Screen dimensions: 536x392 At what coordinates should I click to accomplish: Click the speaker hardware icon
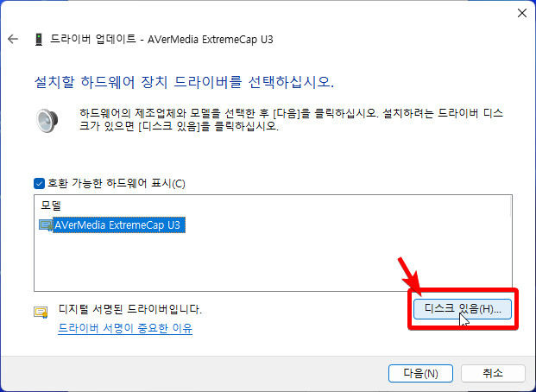click(47, 120)
